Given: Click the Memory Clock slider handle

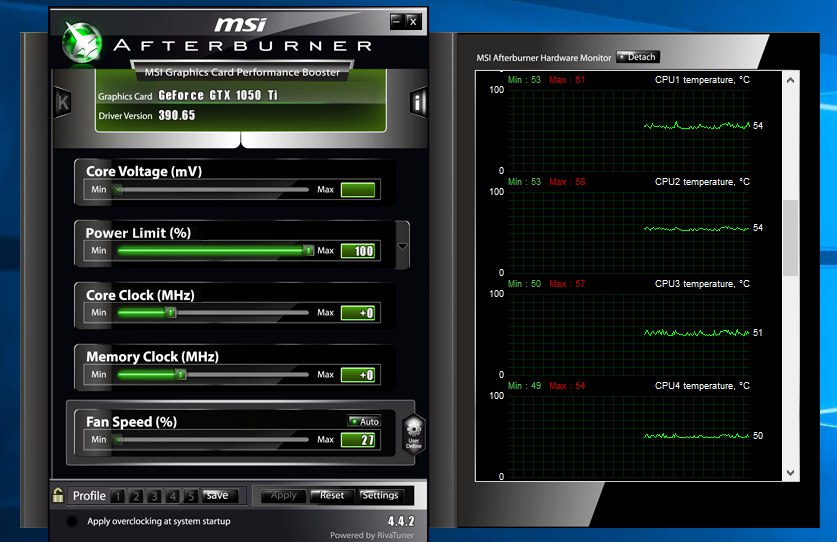Looking at the screenshot, I should 181,374.
